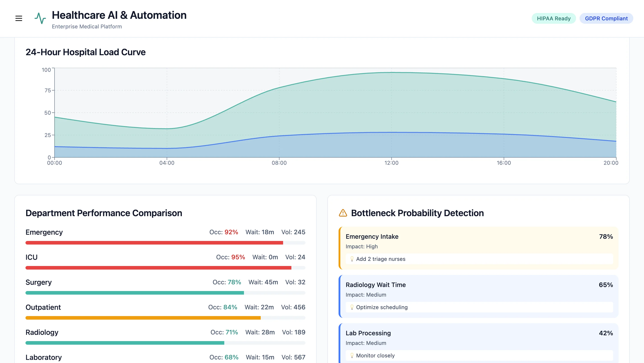Click the GDPR Compliant badge
Image resolution: width=644 pixels, height=363 pixels.
pos(606,18)
